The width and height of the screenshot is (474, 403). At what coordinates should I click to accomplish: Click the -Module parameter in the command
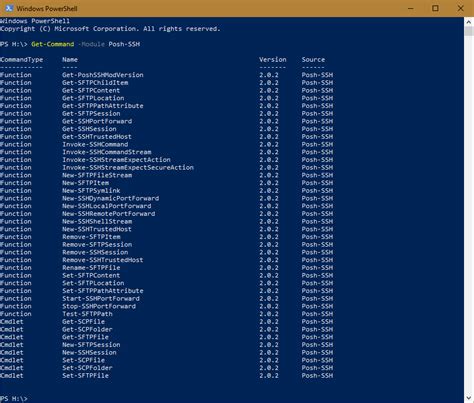pyautogui.click(x=91, y=44)
